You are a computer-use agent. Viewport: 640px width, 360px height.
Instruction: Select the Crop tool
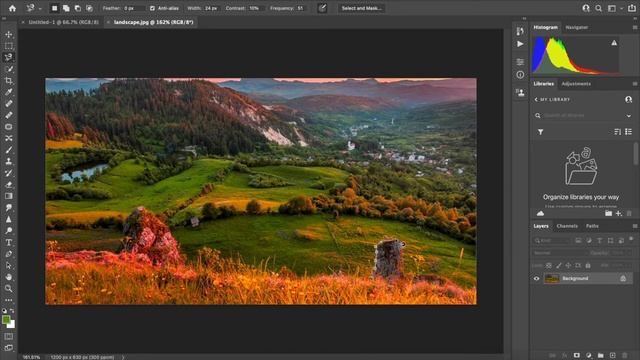[x=9, y=81]
